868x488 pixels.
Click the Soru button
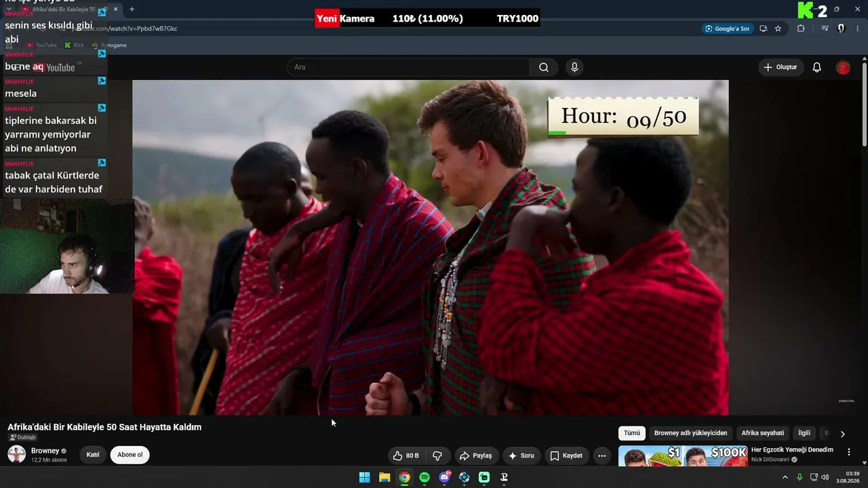click(521, 455)
